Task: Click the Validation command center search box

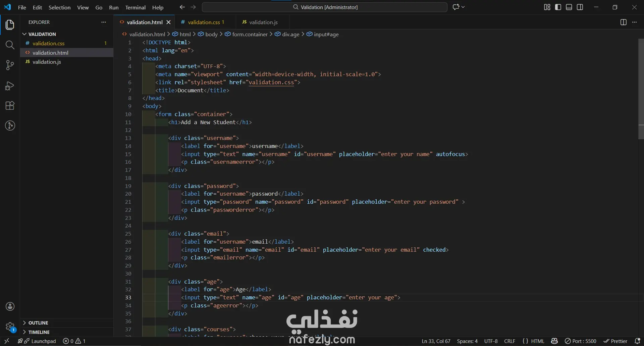Action: pos(325,7)
